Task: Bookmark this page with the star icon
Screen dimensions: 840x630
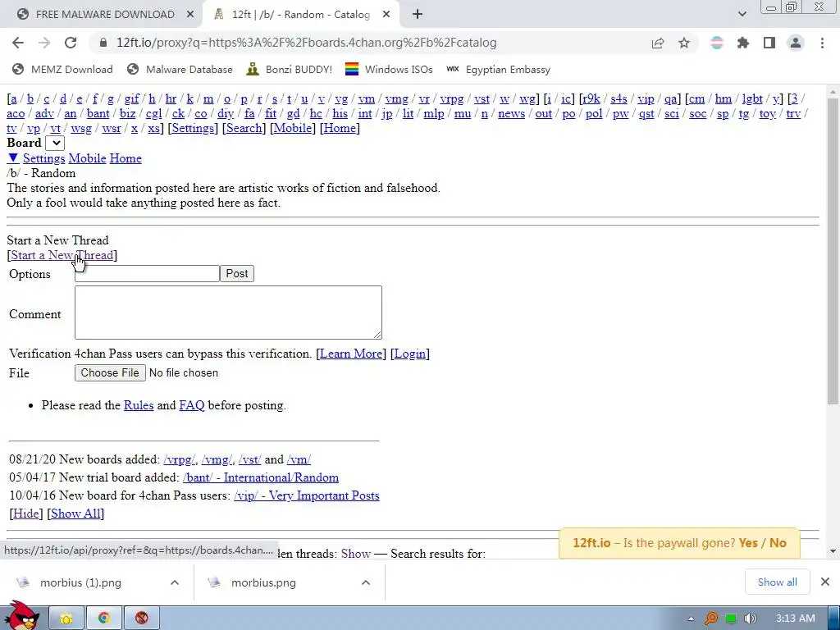Action: [x=684, y=43]
